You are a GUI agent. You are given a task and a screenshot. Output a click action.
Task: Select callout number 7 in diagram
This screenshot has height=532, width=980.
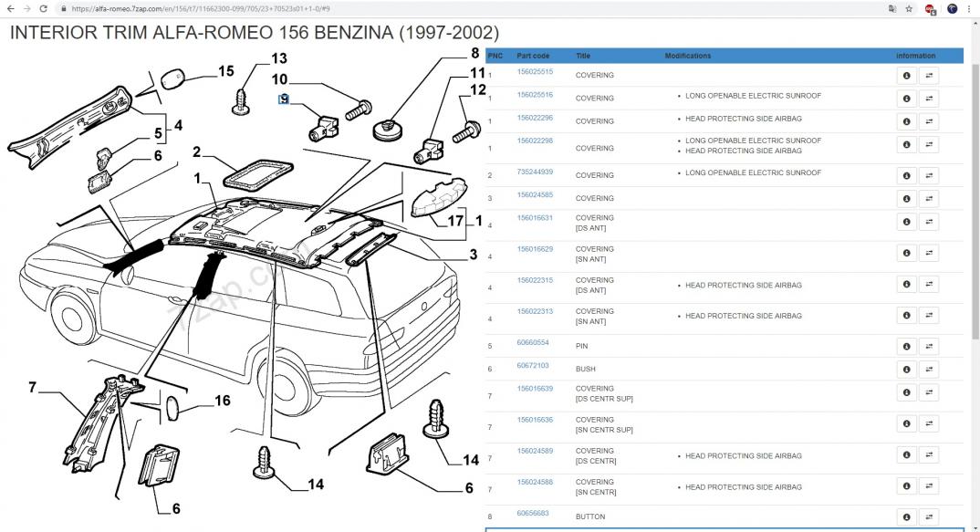(33, 388)
